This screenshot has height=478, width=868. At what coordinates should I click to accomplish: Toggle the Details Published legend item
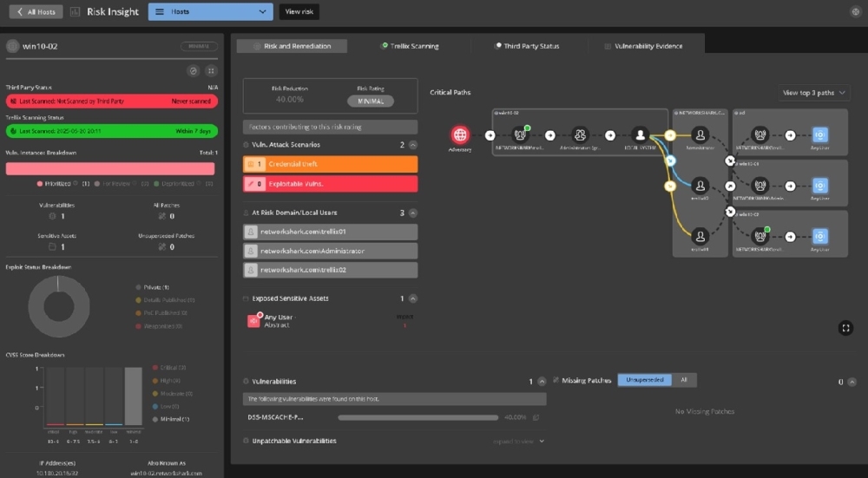pos(165,300)
